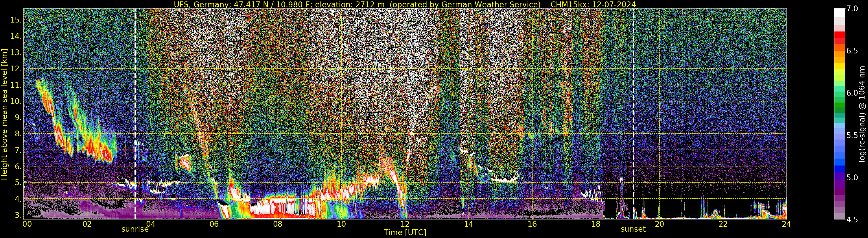Click the white segment at colorbar top
Screen dimensions: 868x238
tap(839, 12)
